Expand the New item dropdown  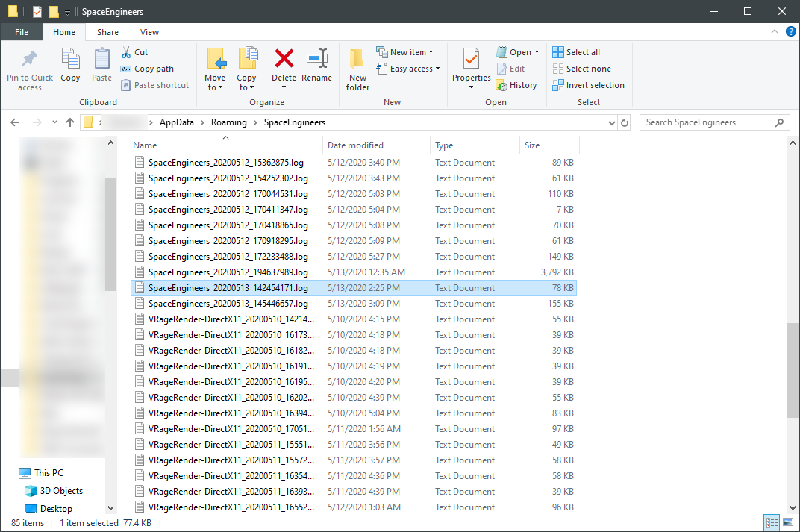[x=405, y=52]
